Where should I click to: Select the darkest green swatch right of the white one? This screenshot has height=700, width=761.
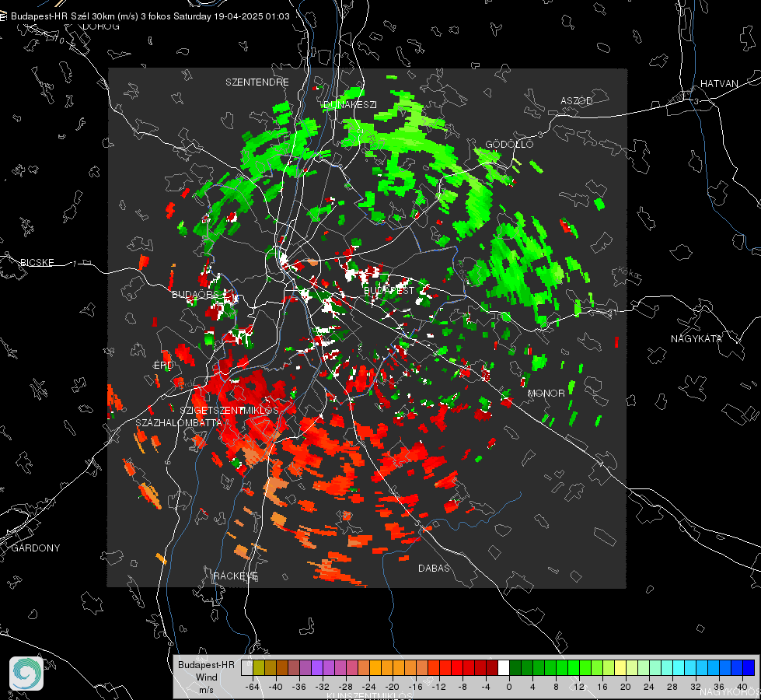515,668
